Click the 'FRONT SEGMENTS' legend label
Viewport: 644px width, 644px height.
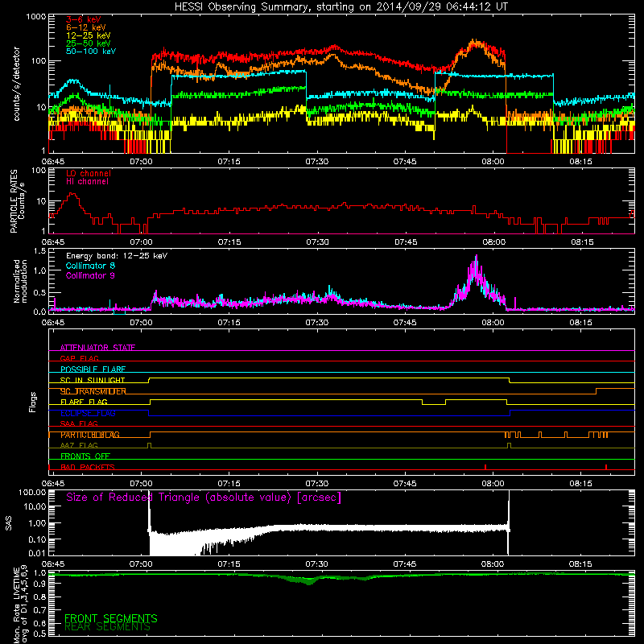click(111, 618)
